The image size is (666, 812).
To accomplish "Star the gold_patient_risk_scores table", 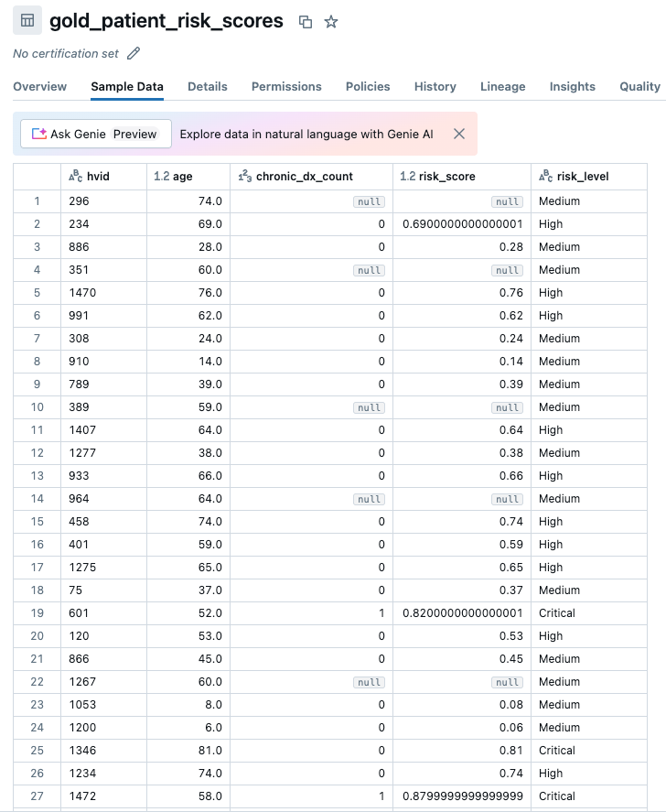I will pos(331,21).
